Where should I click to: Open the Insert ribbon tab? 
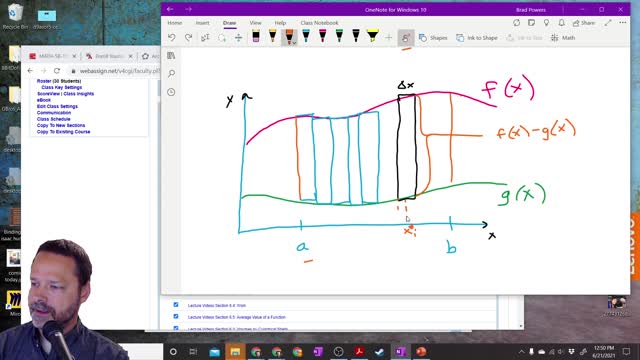[202, 23]
